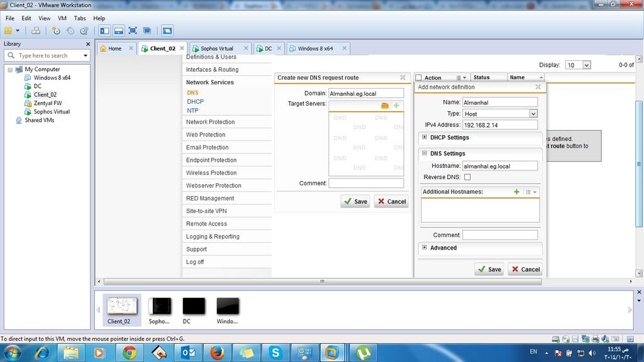
Task: Toggle the library sidebar view icon
Action: [x=105, y=31]
